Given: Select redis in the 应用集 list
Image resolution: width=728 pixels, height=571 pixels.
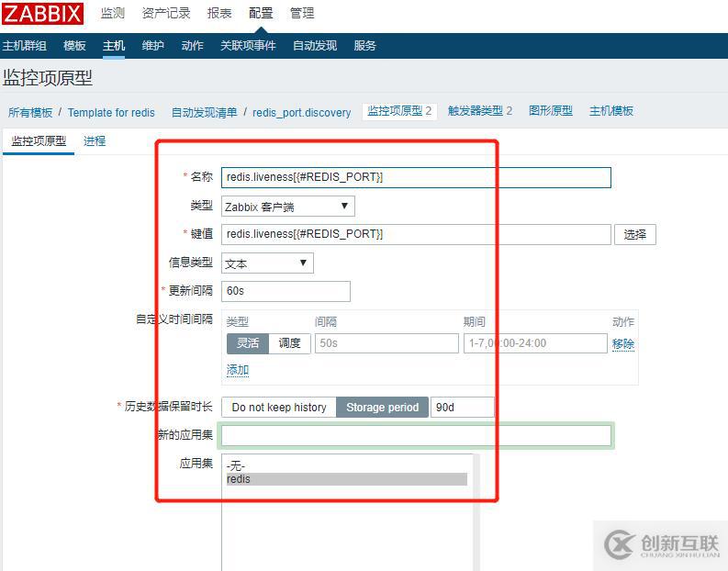Looking at the screenshot, I should (x=347, y=479).
